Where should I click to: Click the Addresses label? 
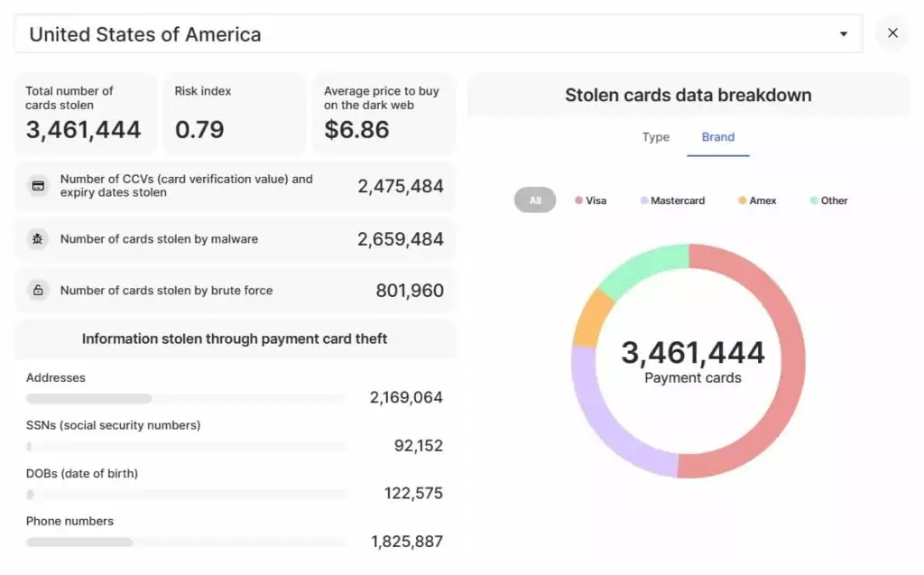click(55, 377)
